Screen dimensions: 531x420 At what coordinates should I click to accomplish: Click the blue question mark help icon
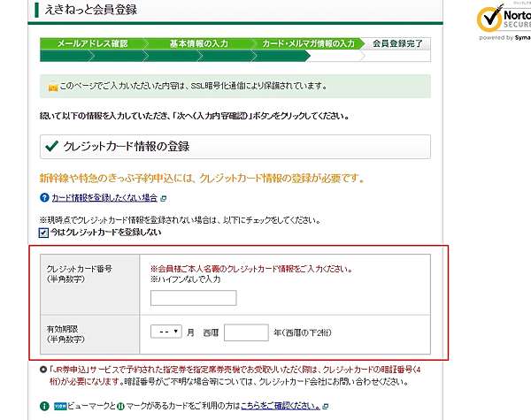click(44, 197)
